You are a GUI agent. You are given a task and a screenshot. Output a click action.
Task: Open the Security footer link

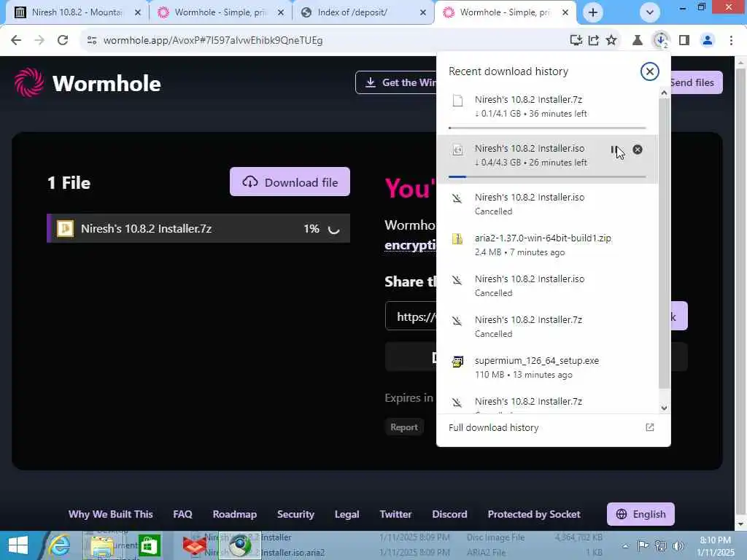295,514
